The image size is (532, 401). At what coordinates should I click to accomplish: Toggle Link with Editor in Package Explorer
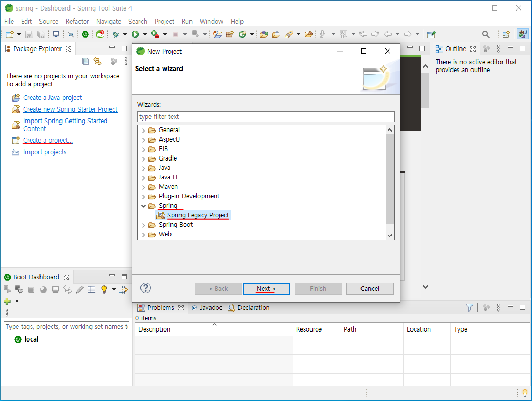[97, 61]
